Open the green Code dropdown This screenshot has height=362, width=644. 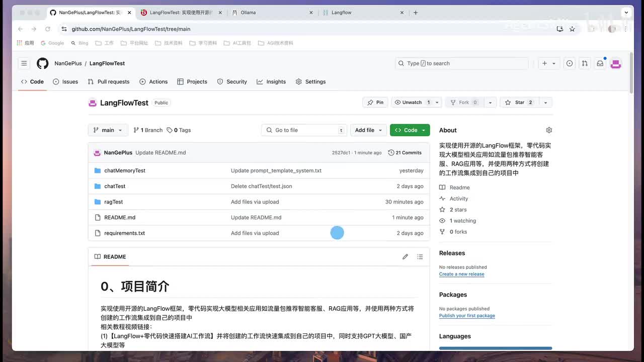tap(410, 130)
